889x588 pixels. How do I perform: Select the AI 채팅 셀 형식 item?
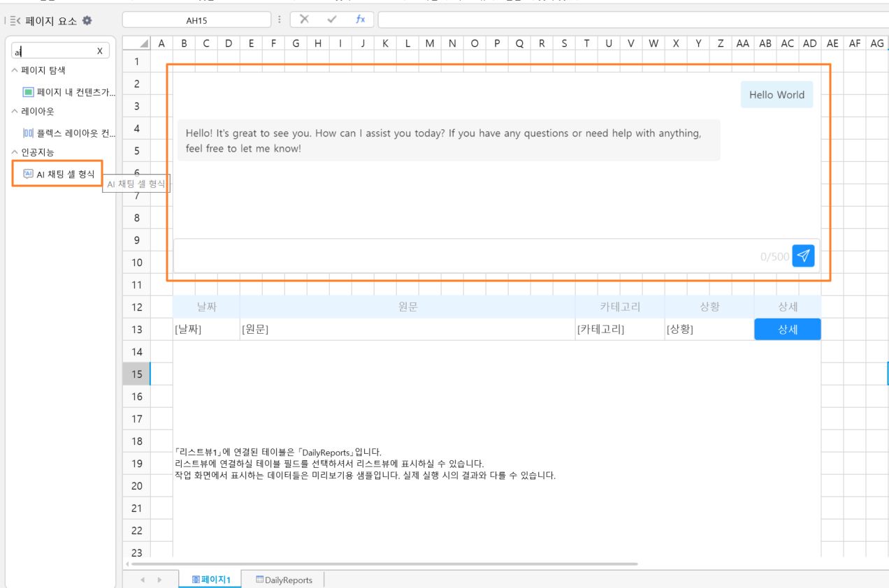pos(59,174)
